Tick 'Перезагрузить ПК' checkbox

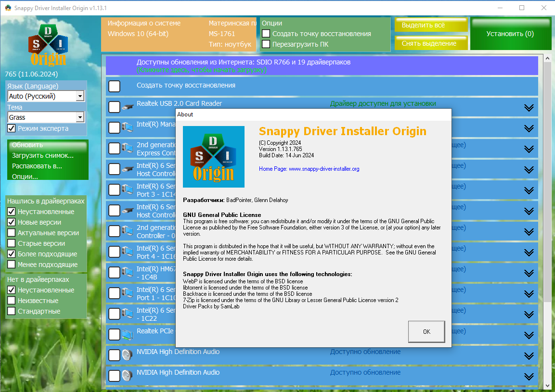click(x=266, y=44)
